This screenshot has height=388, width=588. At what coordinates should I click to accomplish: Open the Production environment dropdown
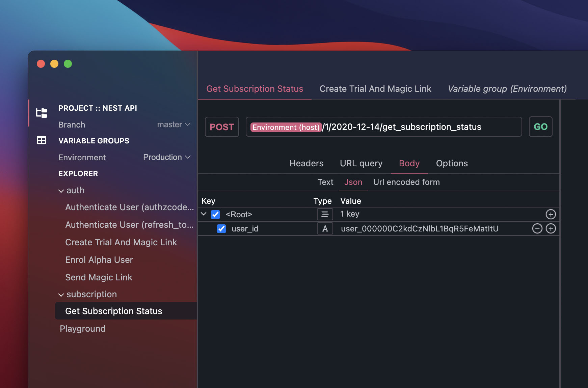click(x=188, y=157)
